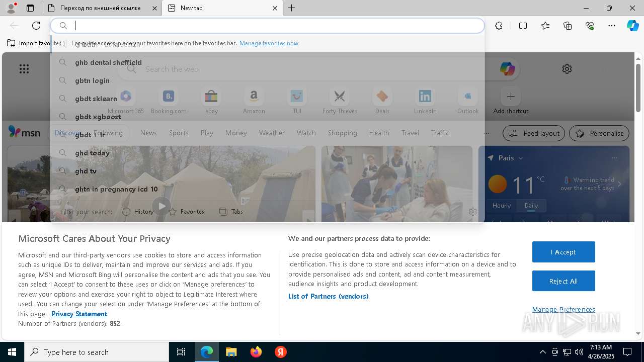Select suggestion 'ghb dental sheffield'
Image resolution: width=644 pixels, height=362 pixels.
267,62
